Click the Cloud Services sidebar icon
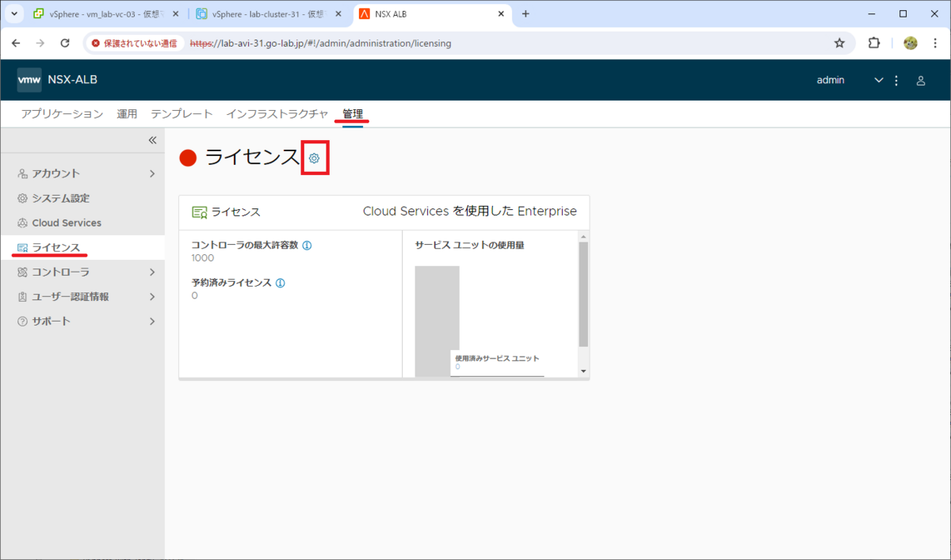951x560 pixels. tap(22, 223)
